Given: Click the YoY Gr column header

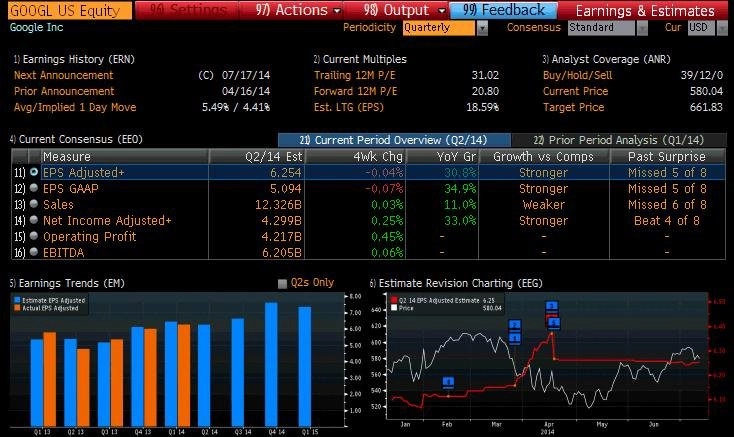Looking at the screenshot, I should click(442, 156).
